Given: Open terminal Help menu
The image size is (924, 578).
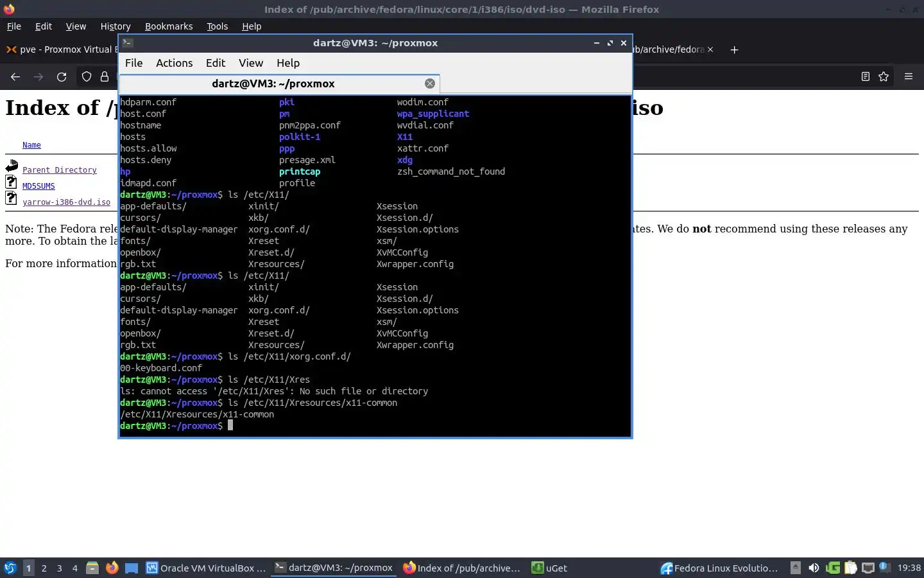Looking at the screenshot, I should pos(288,63).
